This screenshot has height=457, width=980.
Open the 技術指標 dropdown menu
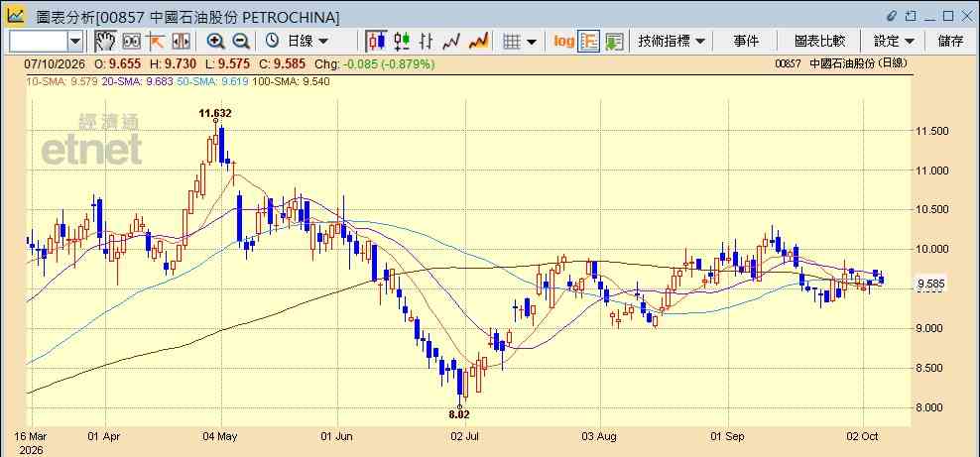(x=672, y=42)
